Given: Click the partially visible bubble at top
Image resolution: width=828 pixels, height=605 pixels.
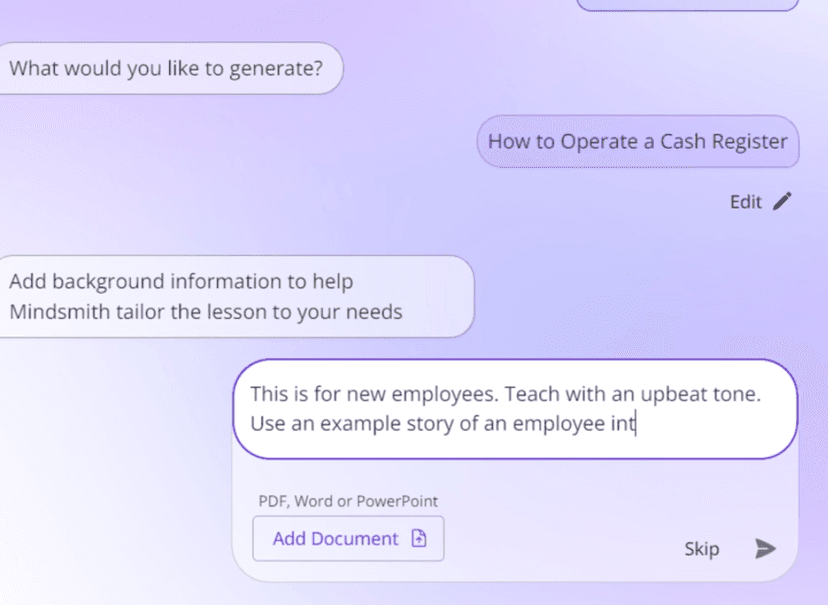Looking at the screenshot, I should tap(688, 4).
